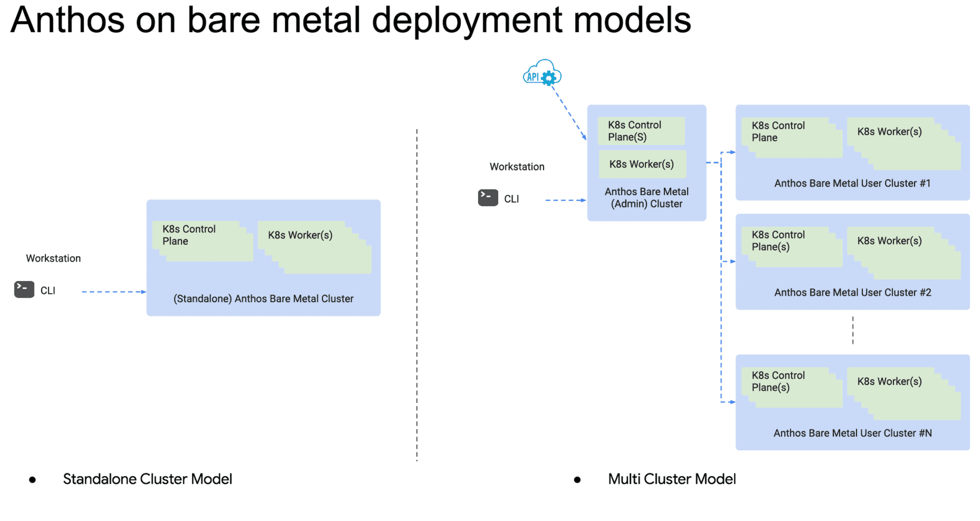The width and height of the screenshot is (980, 521).
Task: Click 'Standalone Cluster Model' bullet text
Action: pos(147,479)
